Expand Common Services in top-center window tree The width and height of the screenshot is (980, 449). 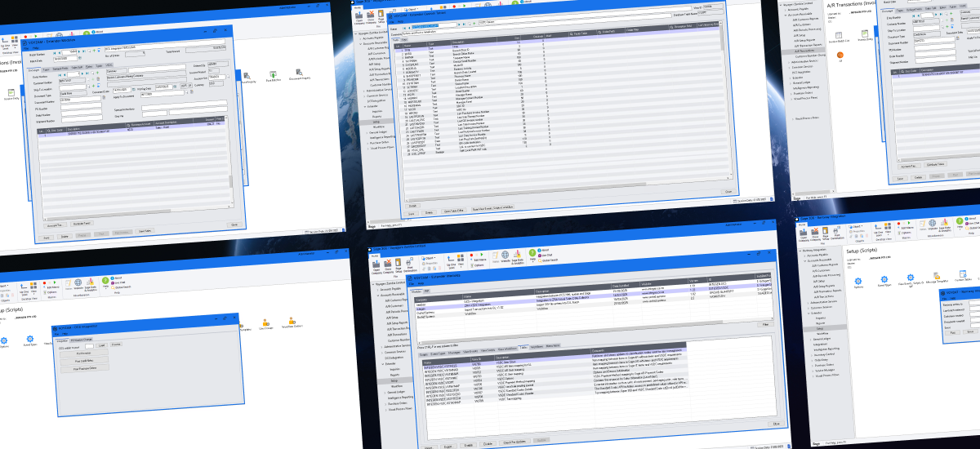click(363, 95)
